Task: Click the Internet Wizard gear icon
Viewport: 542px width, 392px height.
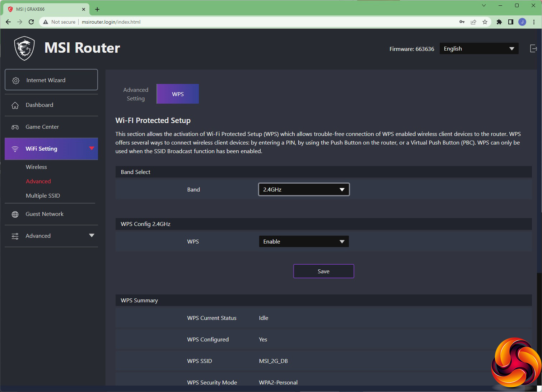Action: (x=16, y=80)
